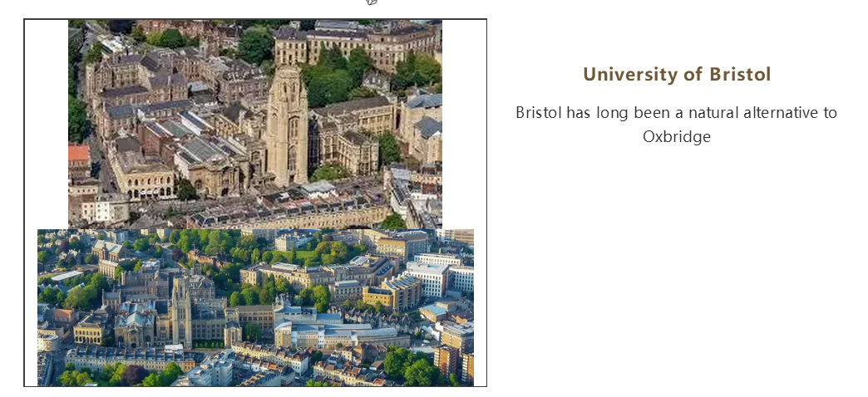868x397 pixels.
Task: Click the white margin right of upper photo
Action: click(464, 125)
